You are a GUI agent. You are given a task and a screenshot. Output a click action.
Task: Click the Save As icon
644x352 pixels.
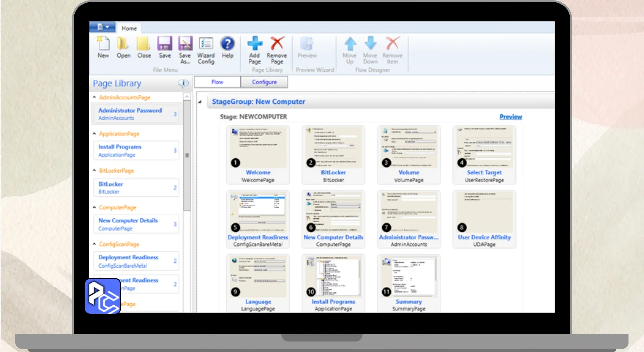point(185,44)
